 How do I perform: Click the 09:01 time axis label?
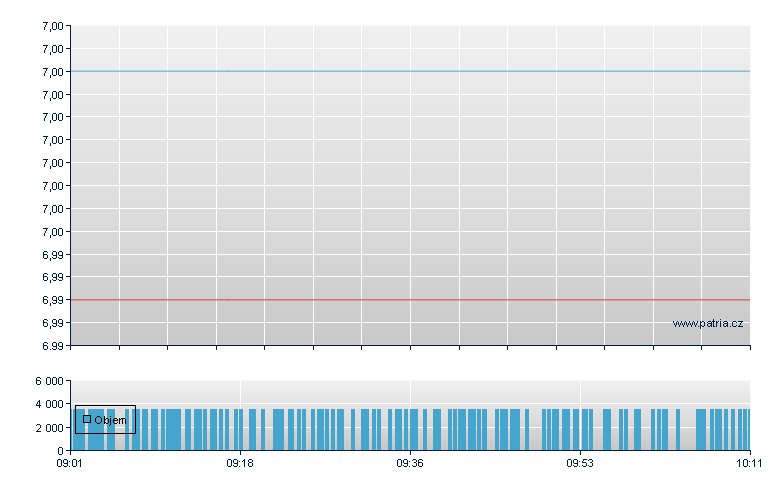69,463
